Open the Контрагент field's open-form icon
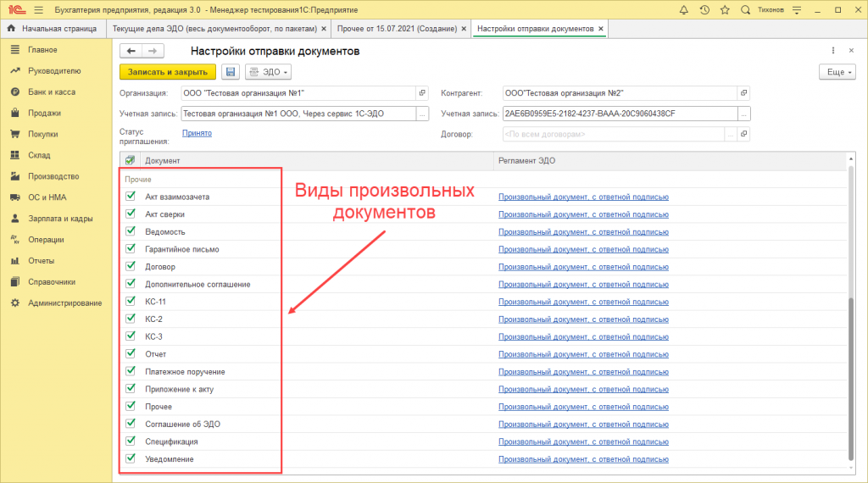Image resolution: width=868 pixels, height=483 pixels. click(x=744, y=93)
